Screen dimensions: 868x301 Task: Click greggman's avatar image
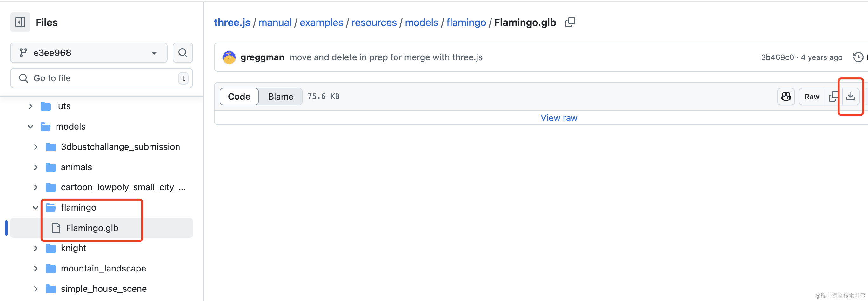coord(229,57)
